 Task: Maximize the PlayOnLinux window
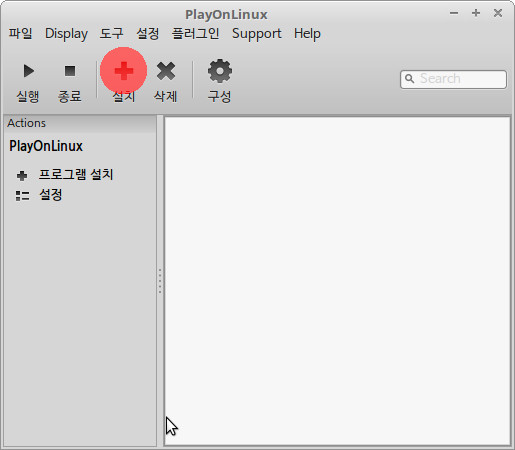click(476, 13)
